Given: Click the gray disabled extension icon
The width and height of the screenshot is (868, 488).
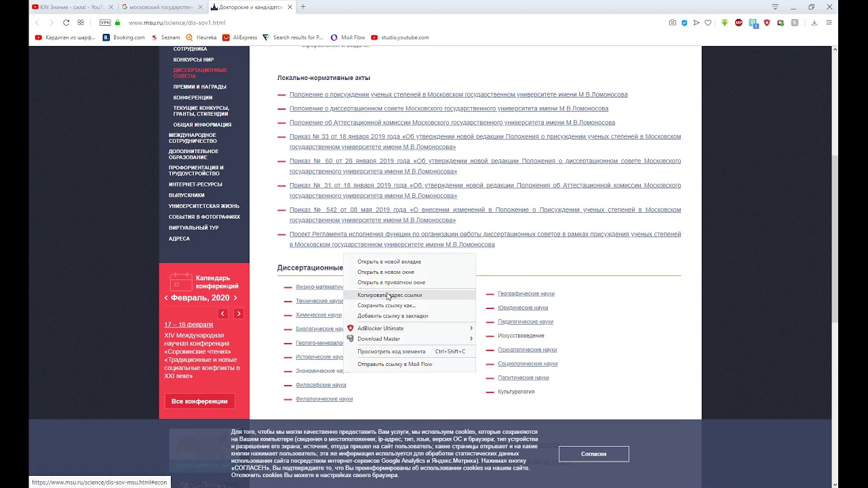Looking at the screenshot, I should point(795,22).
